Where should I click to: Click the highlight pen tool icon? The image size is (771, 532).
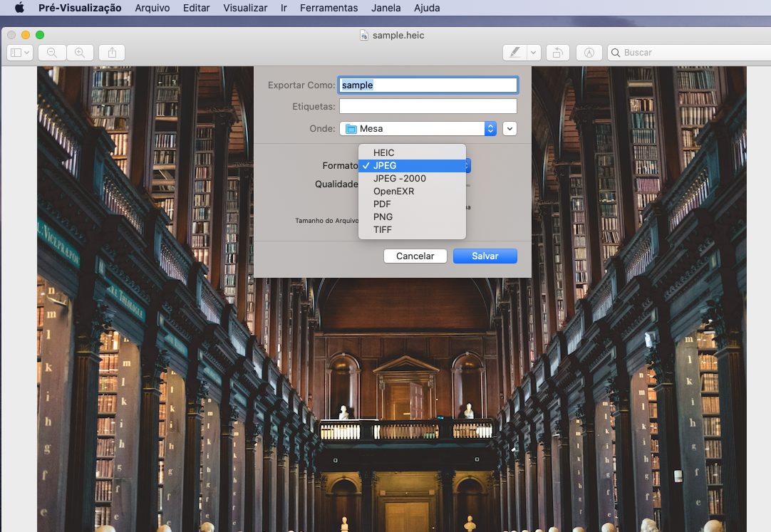tap(514, 53)
